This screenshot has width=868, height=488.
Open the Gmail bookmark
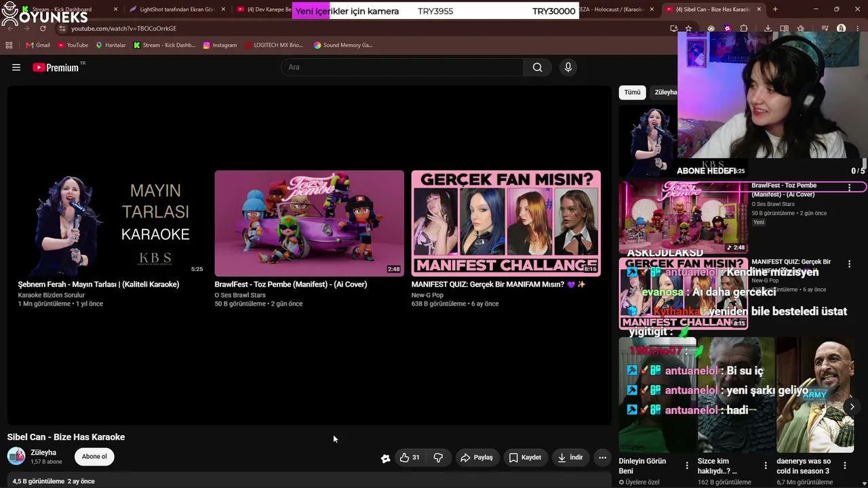tap(38, 45)
